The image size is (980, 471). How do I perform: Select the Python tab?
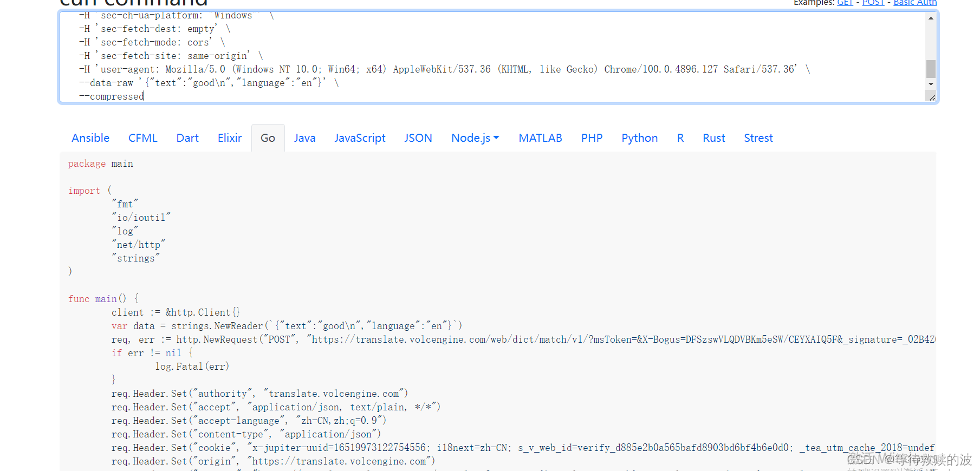point(640,138)
